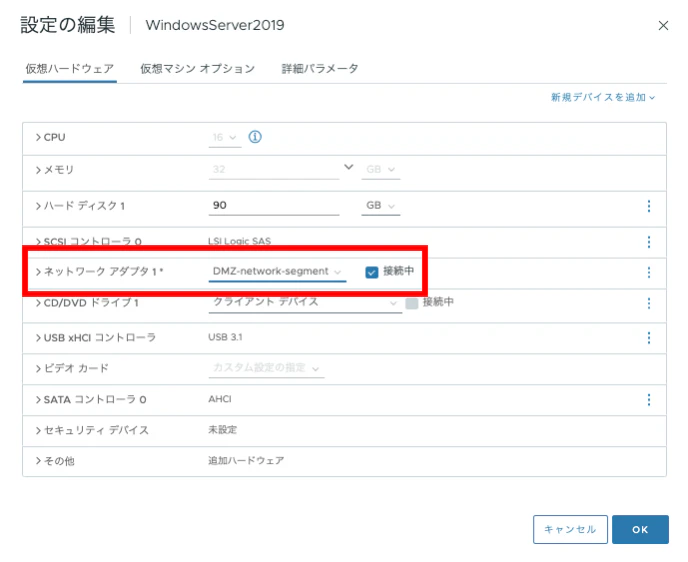The image size is (688, 562).
Task: Click the CPU info icon
Action: point(255,137)
